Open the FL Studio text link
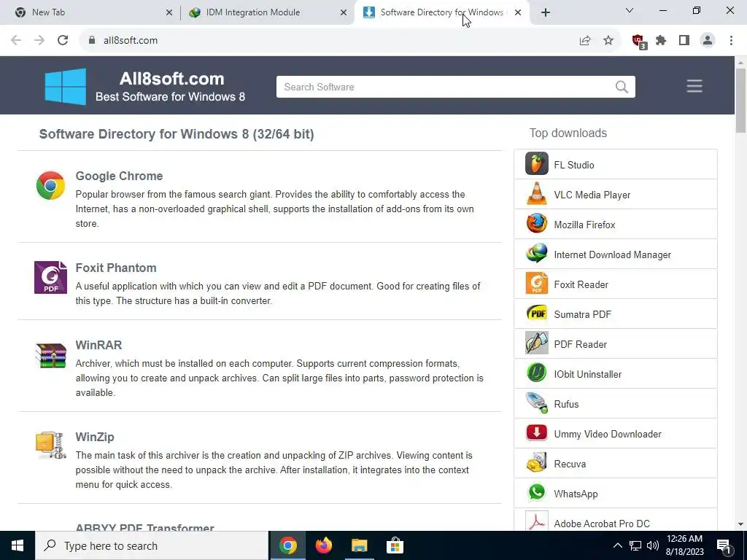Viewport: 747px width, 560px height. point(573,165)
